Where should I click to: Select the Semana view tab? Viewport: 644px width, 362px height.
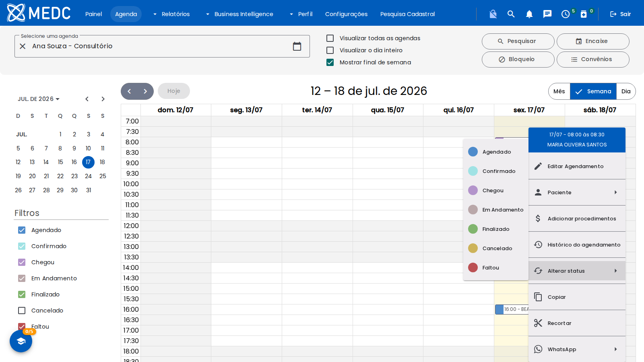click(593, 91)
